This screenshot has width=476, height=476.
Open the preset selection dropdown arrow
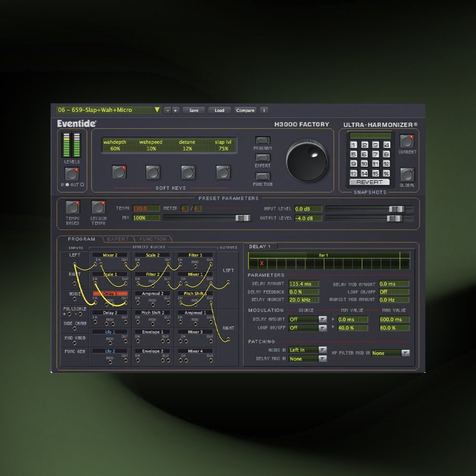[x=156, y=110]
